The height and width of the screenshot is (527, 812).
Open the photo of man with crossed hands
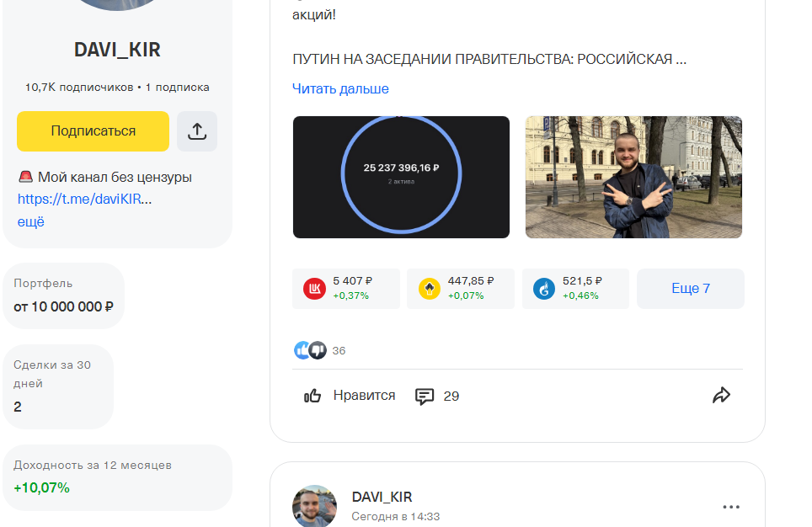pos(633,177)
